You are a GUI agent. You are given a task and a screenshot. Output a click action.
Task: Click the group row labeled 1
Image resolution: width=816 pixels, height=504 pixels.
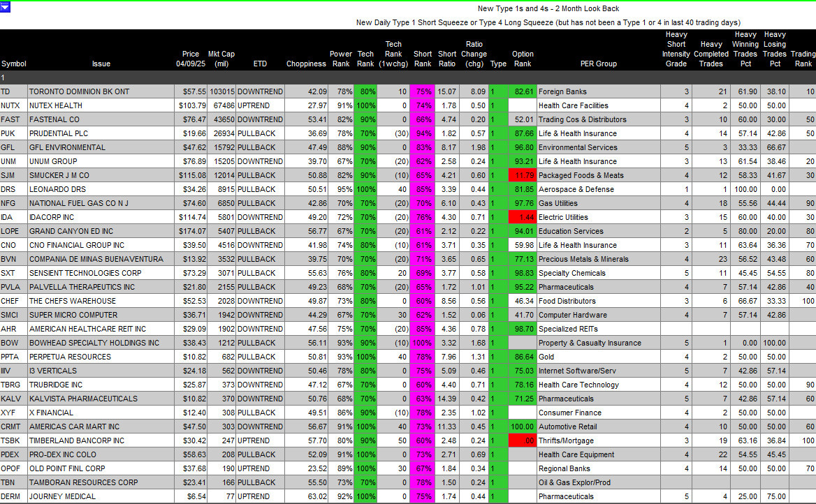(x=408, y=77)
